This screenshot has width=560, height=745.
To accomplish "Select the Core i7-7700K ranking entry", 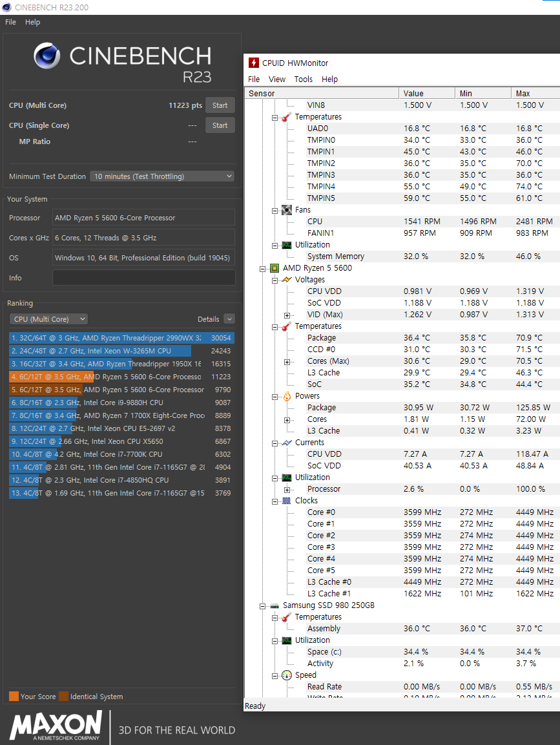I will [121, 454].
